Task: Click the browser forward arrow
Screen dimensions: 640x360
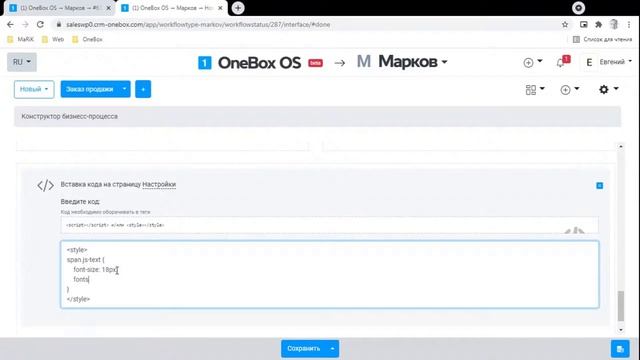Action: click(25, 24)
